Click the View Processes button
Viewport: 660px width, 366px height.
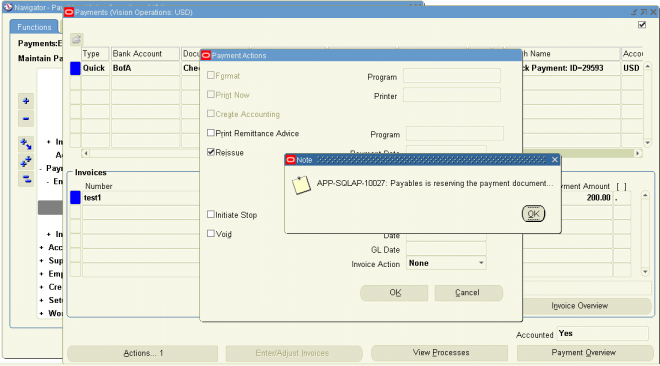point(440,353)
